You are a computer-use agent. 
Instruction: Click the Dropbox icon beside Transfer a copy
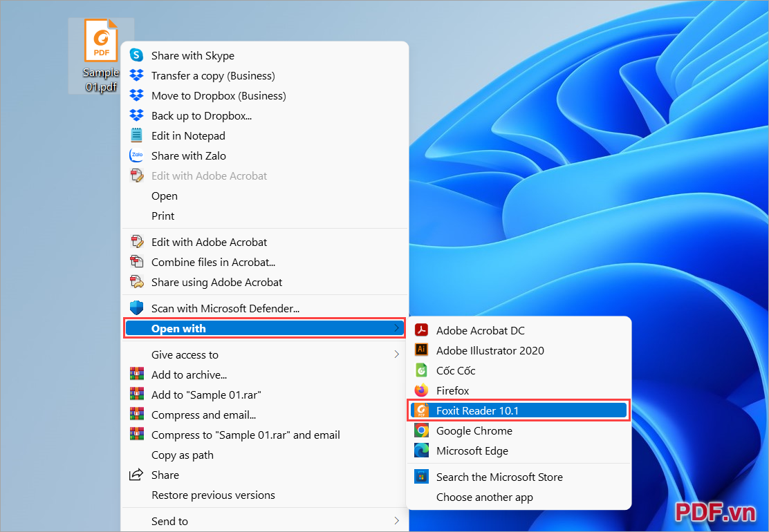tap(136, 75)
